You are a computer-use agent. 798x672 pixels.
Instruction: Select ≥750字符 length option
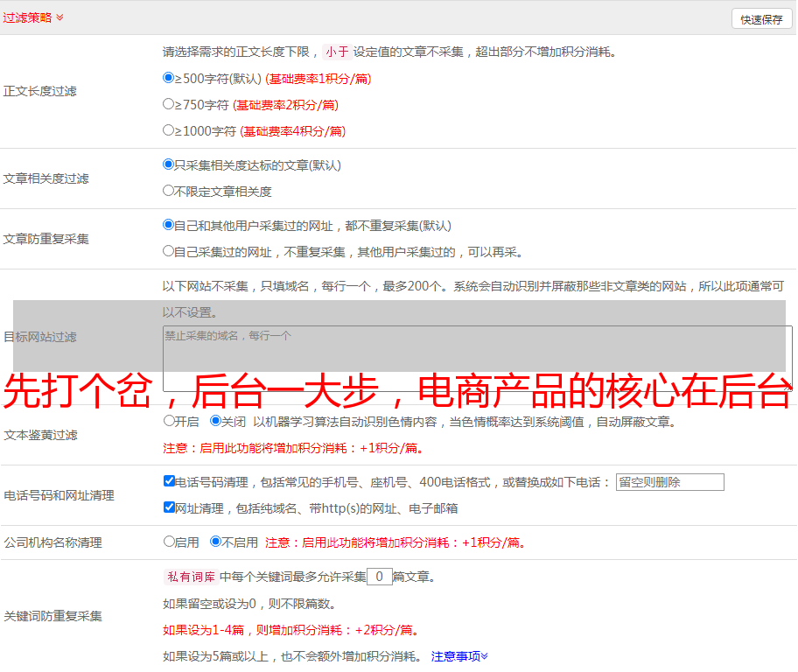point(169,104)
